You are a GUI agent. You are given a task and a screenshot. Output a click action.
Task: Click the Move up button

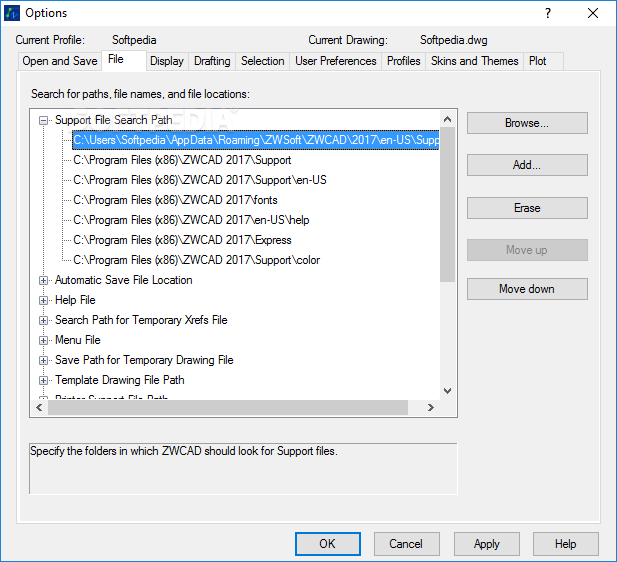527,250
